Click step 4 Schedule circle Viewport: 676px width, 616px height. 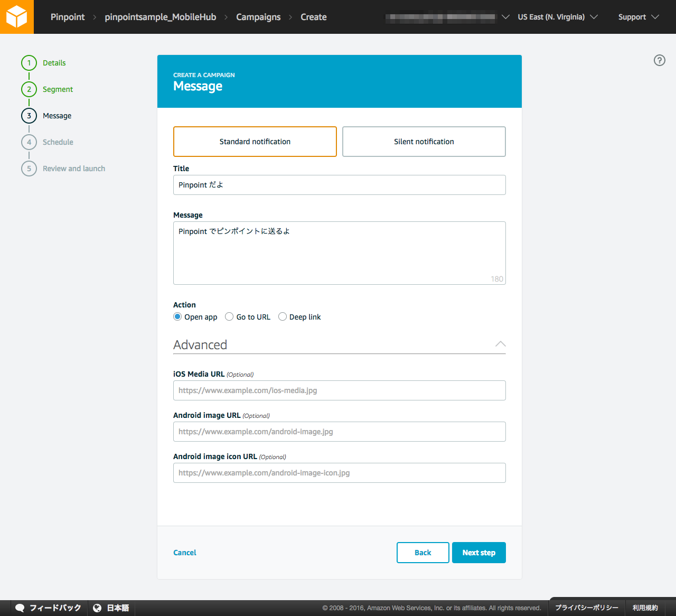(29, 142)
